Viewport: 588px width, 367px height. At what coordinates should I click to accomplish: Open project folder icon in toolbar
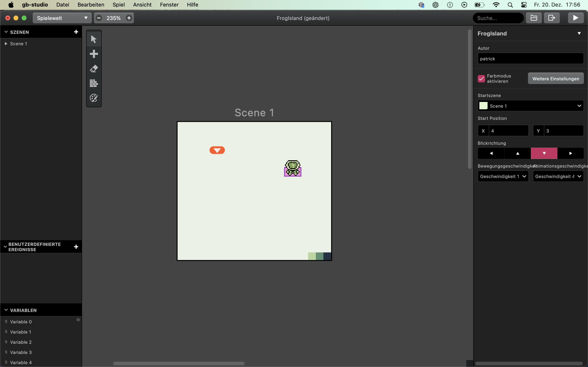533,18
